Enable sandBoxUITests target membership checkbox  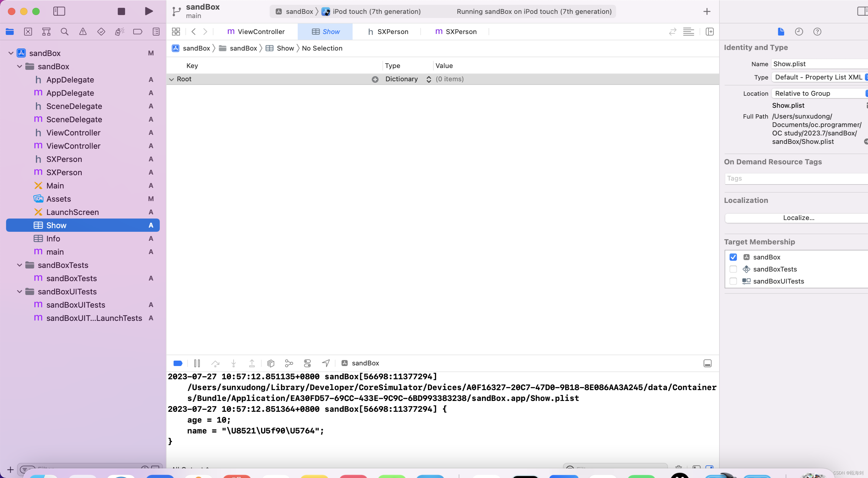(x=732, y=281)
